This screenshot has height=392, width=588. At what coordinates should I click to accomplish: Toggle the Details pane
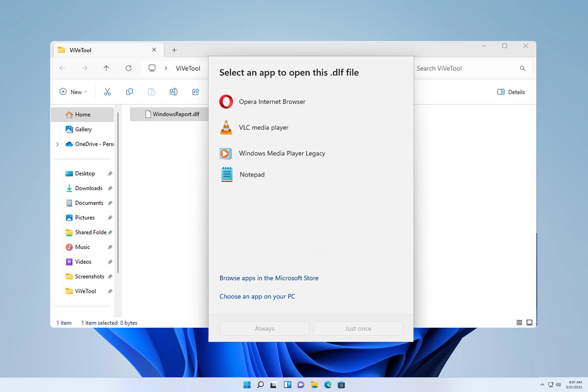tap(511, 92)
